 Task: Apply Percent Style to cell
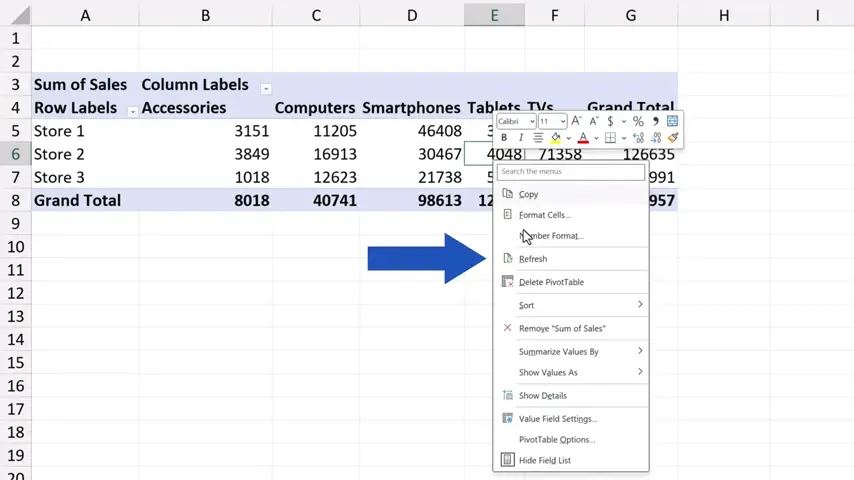tap(638, 121)
